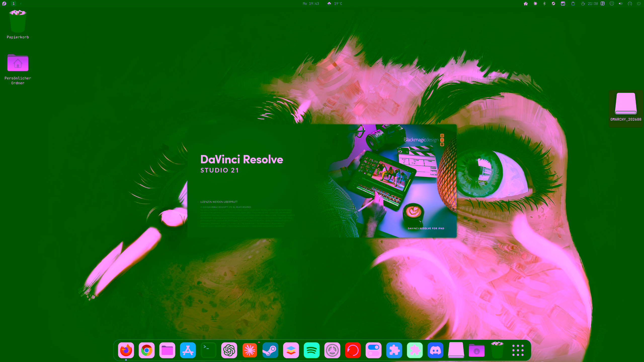Open Persönlicher Ordner on the desktop
Viewport: 644px width, 362px height.
click(x=18, y=69)
